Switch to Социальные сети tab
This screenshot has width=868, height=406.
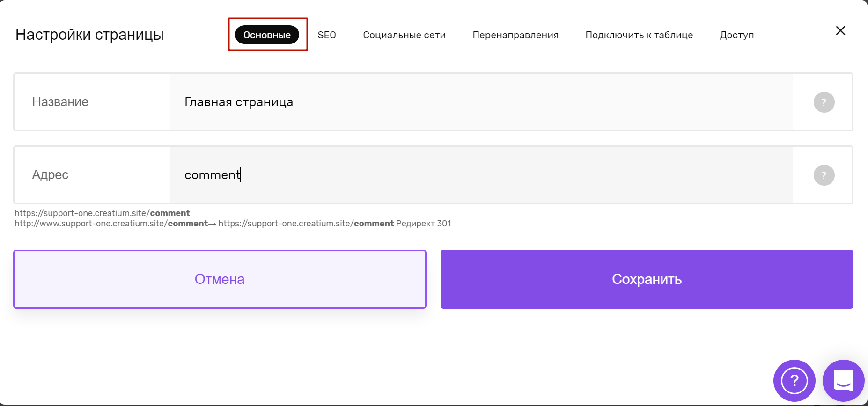pos(404,35)
